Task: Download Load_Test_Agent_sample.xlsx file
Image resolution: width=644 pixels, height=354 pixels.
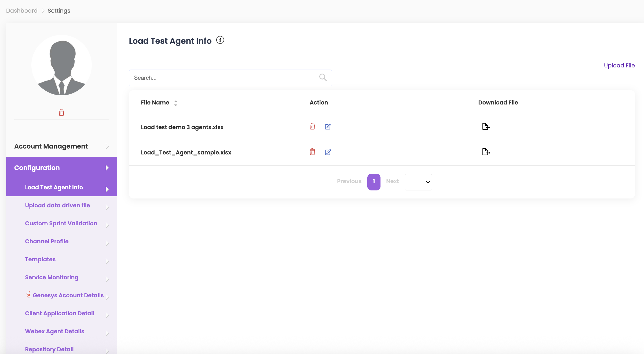Action: click(x=486, y=152)
